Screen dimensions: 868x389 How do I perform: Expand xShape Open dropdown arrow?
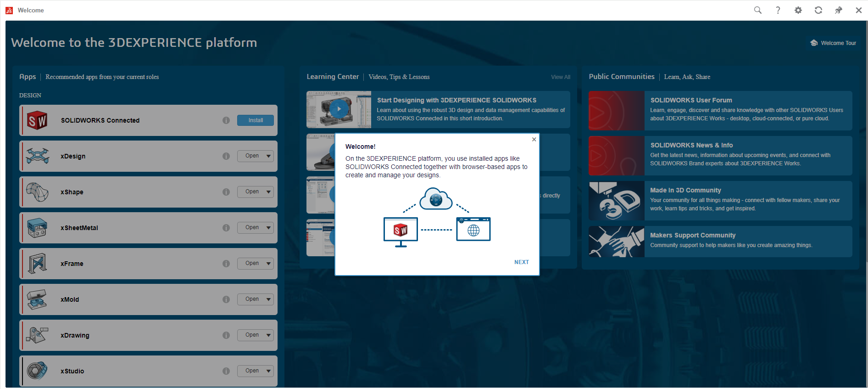click(269, 192)
